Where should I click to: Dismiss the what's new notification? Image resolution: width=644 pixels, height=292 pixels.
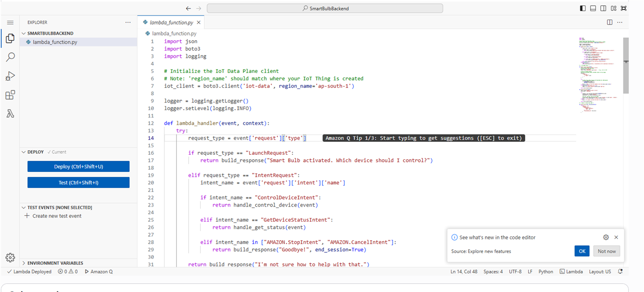[616, 237]
